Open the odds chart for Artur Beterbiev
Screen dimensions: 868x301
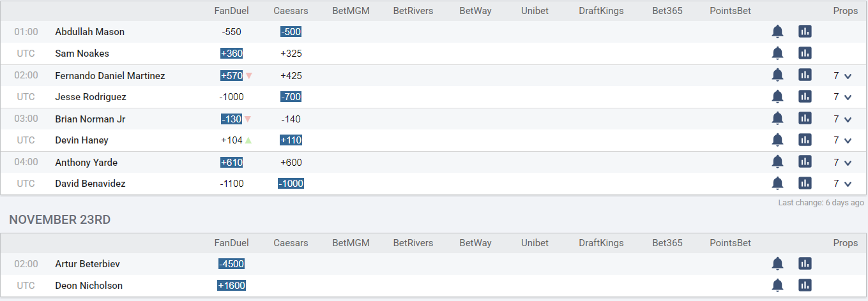(x=805, y=263)
